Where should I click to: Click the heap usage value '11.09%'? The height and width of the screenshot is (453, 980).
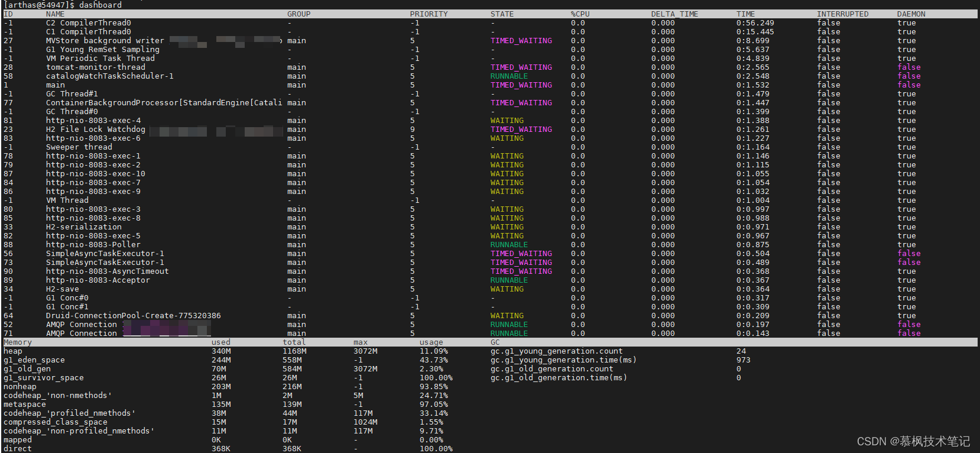coord(434,351)
